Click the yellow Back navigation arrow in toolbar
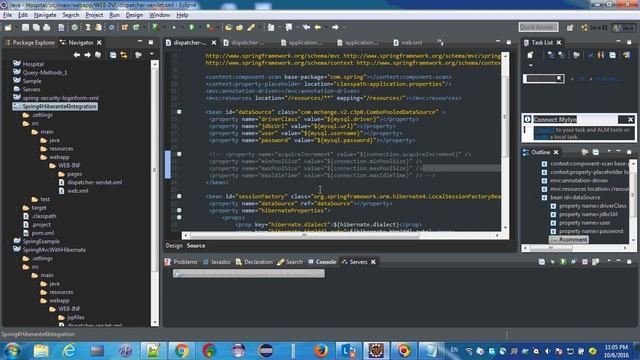The width and height of the screenshot is (640, 360). tap(318, 27)
